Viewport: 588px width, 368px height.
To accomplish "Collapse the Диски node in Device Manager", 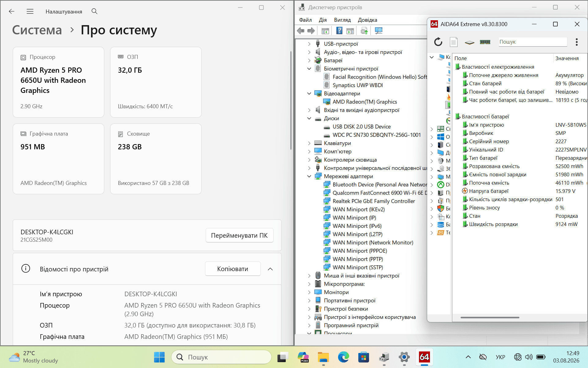I will tap(309, 118).
